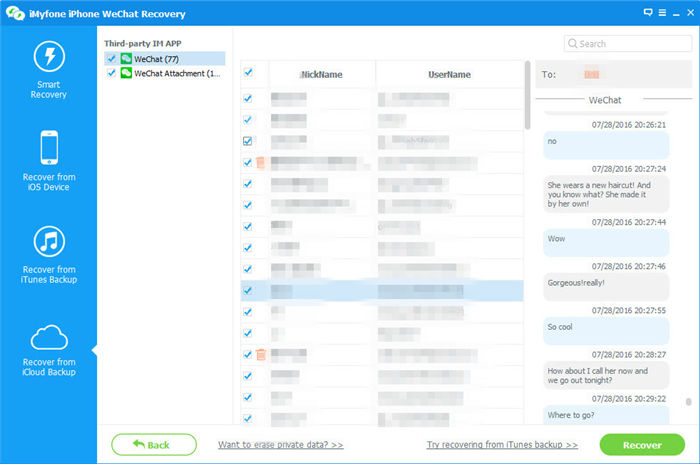This screenshot has height=464, width=700.
Task: Click the 'So cool' chat bubble
Action: click(606, 331)
